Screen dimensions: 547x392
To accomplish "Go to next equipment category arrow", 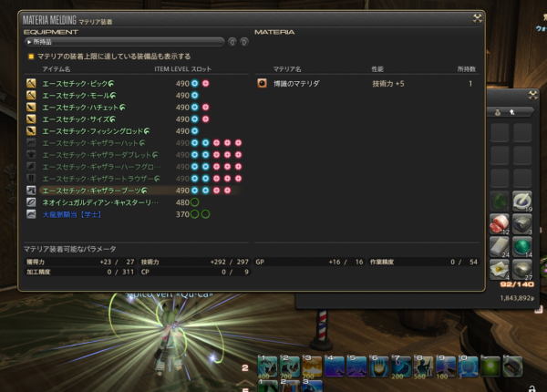I will 243,41.
